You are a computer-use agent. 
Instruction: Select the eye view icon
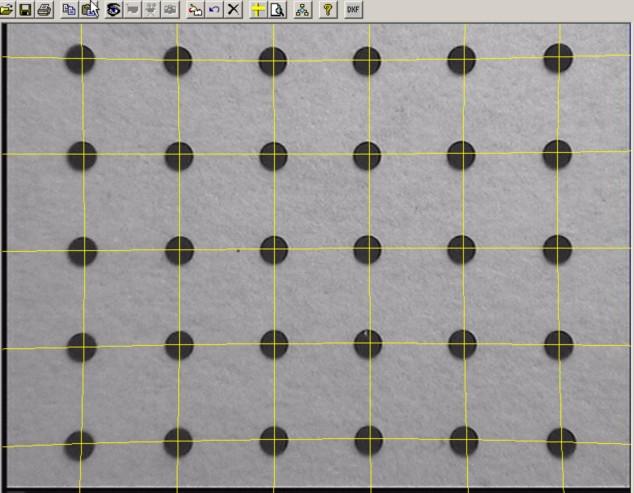(113, 10)
